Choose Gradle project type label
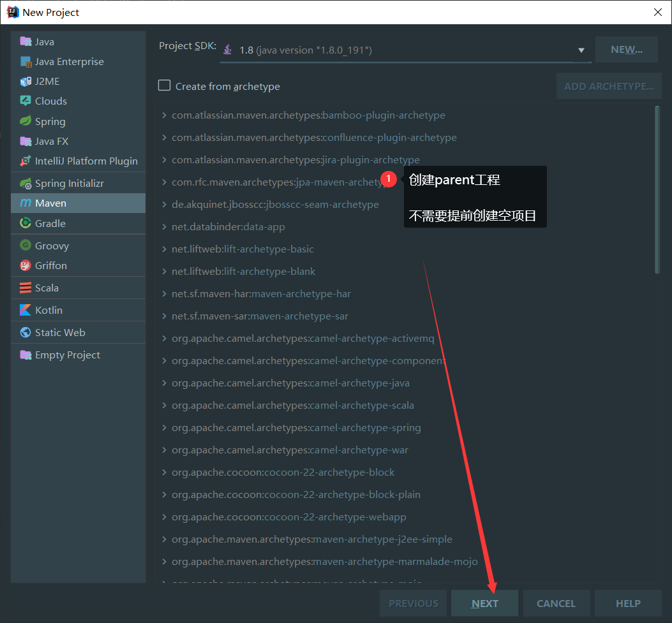The height and width of the screenshot is (623, 672). [50, 224]
